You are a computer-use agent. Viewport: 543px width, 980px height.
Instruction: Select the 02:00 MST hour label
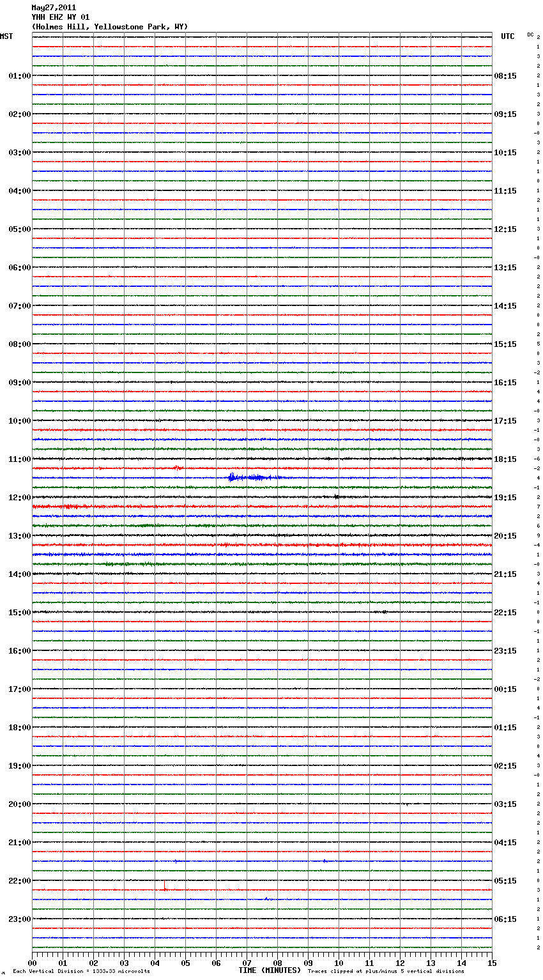tap(19, 114)
